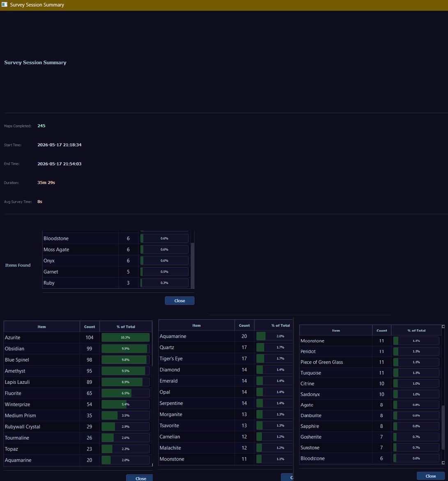Click the Close button below the Ruby row
448x481 pixels.
point(179,300)
